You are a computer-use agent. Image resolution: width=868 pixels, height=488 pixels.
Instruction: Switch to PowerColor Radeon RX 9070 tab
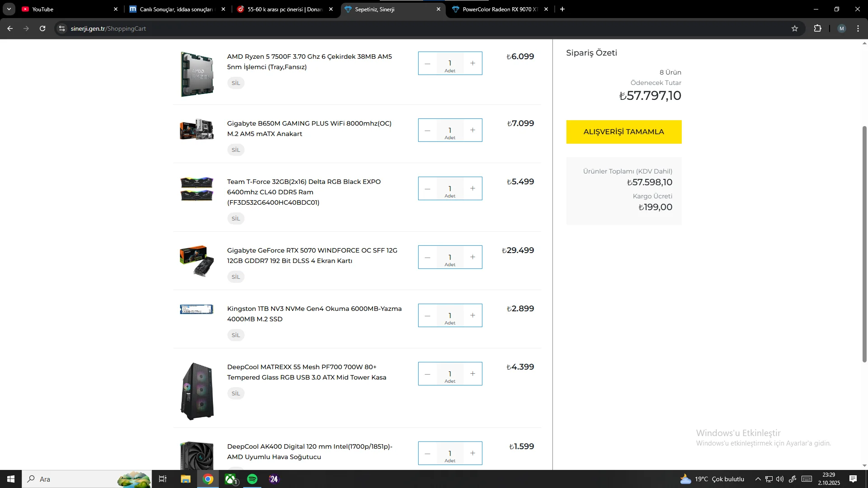500,9
